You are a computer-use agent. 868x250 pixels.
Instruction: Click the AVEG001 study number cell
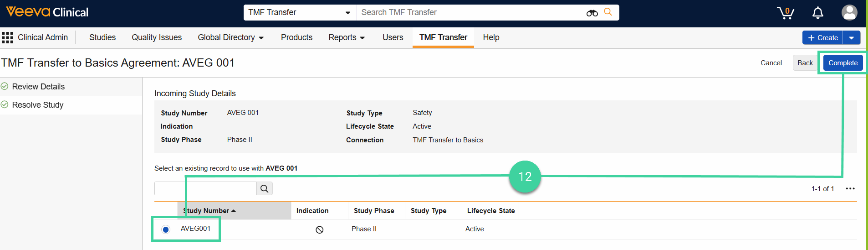coord(195,229)
